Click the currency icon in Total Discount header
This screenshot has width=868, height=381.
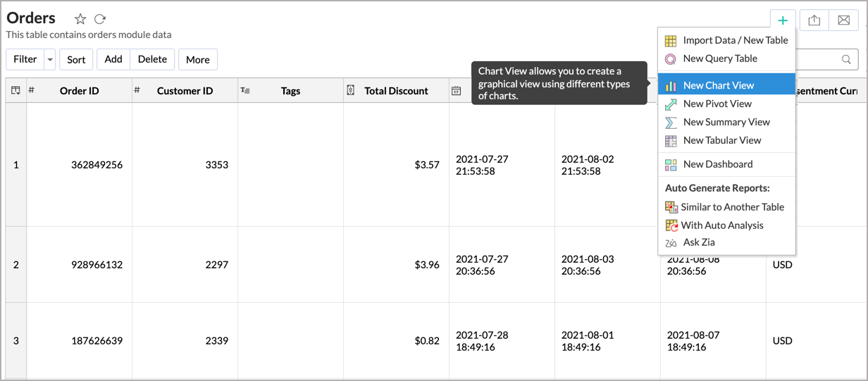pyautogui.click(x=351, y=90)
